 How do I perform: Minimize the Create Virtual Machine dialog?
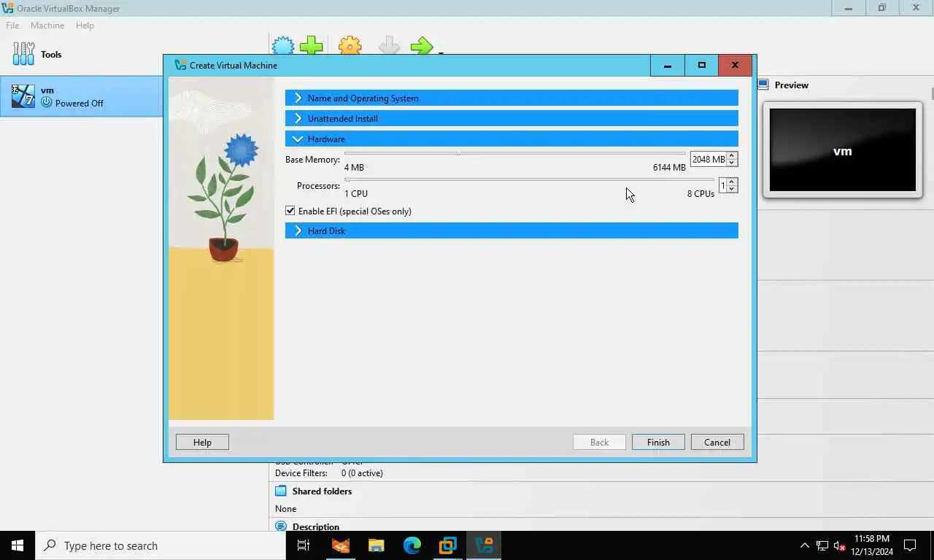(x=667, y=65)
